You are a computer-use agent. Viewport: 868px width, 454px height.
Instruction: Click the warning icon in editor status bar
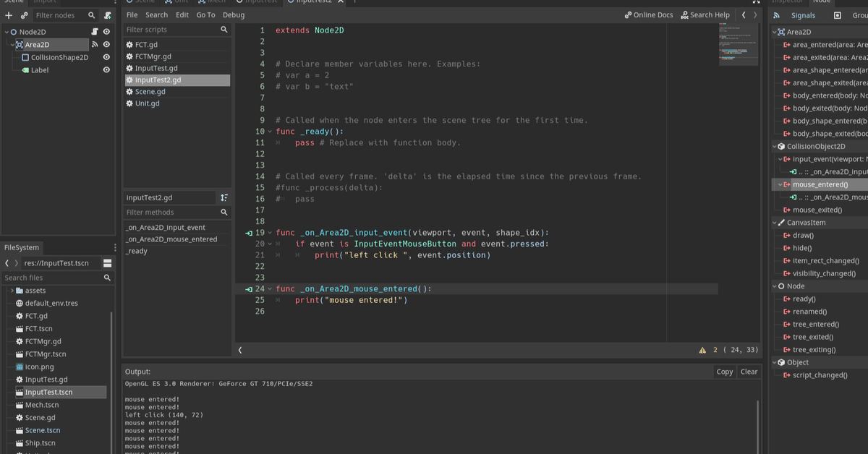pos(702,350)
